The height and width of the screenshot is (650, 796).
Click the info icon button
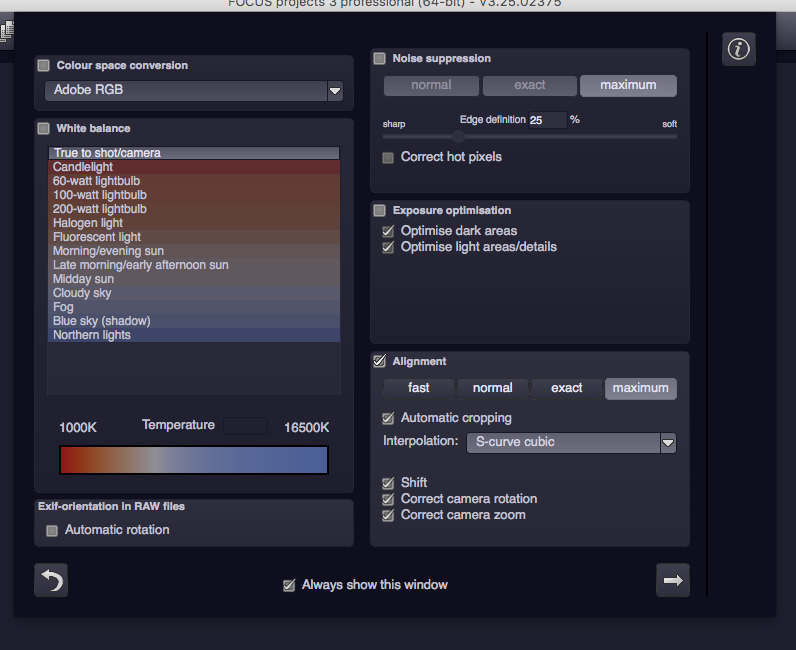(738, 49)
